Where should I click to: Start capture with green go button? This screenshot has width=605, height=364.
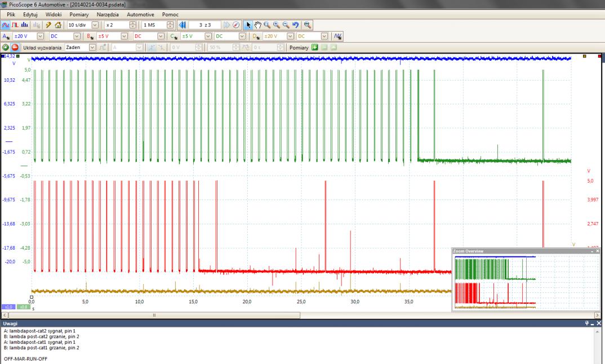tap(6, 48)
